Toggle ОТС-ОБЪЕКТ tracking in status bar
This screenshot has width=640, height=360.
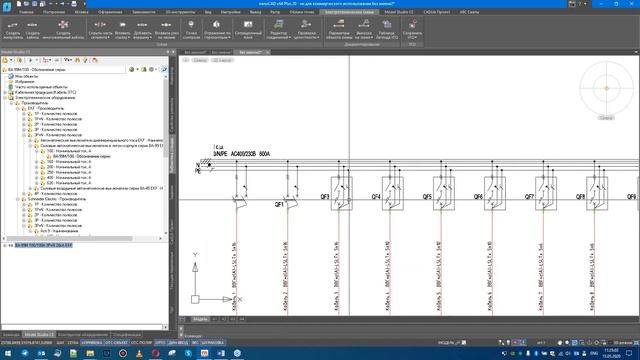pyautogui.click(x=117, y=342)
